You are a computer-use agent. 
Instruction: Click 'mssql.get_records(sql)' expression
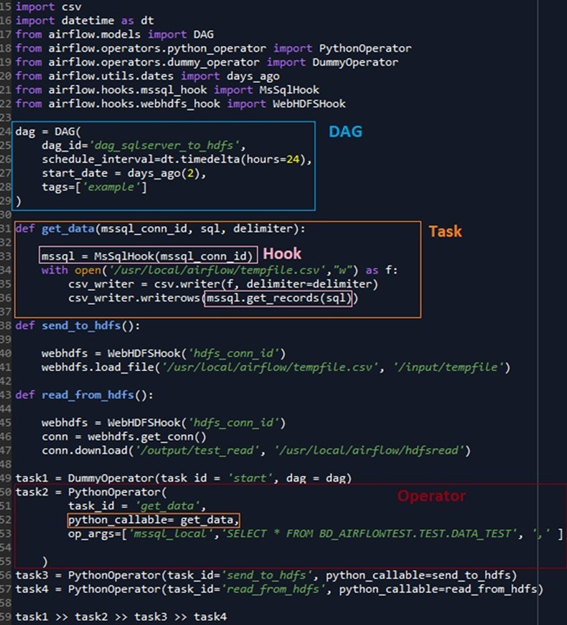pyautogui.click(x=279, y=298)
